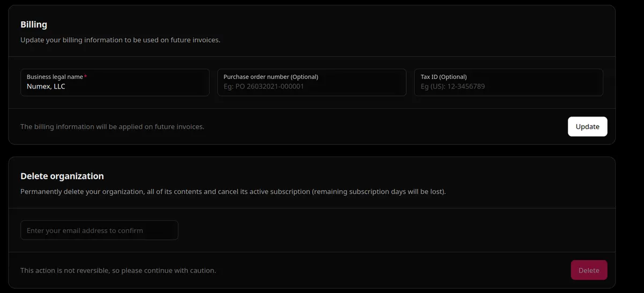
Task: Click the 'Enter your email address' placeholder text
Action: click(x=85, y=231)
